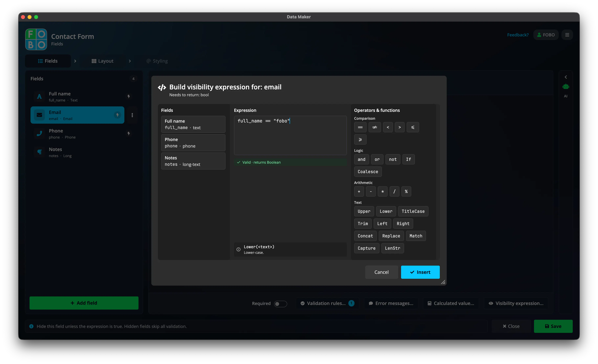Insert the 'and' logic operator
Viewport: 598px width, 364px height.
361,159
